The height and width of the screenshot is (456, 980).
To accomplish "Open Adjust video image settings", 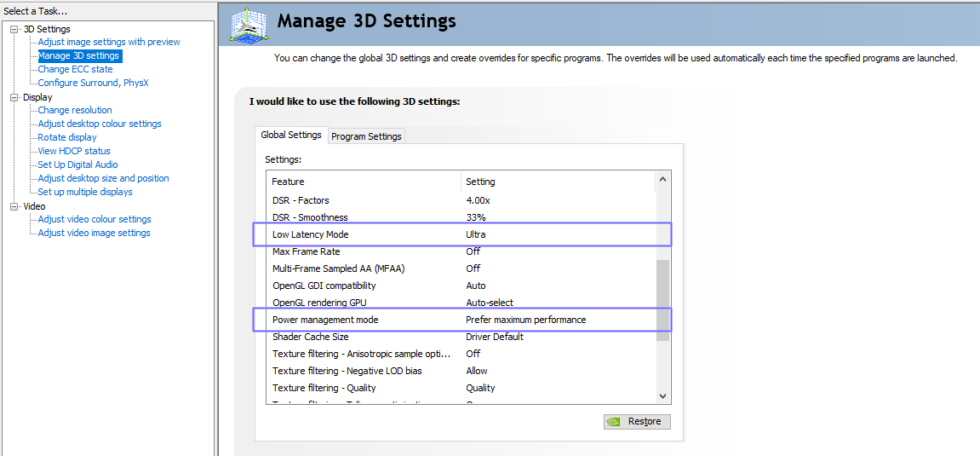I will [x=94, y=233].
